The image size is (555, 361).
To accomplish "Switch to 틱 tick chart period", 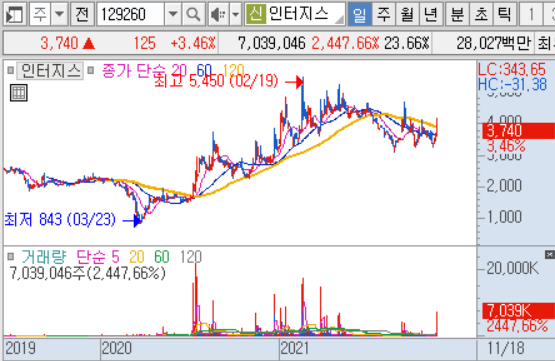I will 504,15.
